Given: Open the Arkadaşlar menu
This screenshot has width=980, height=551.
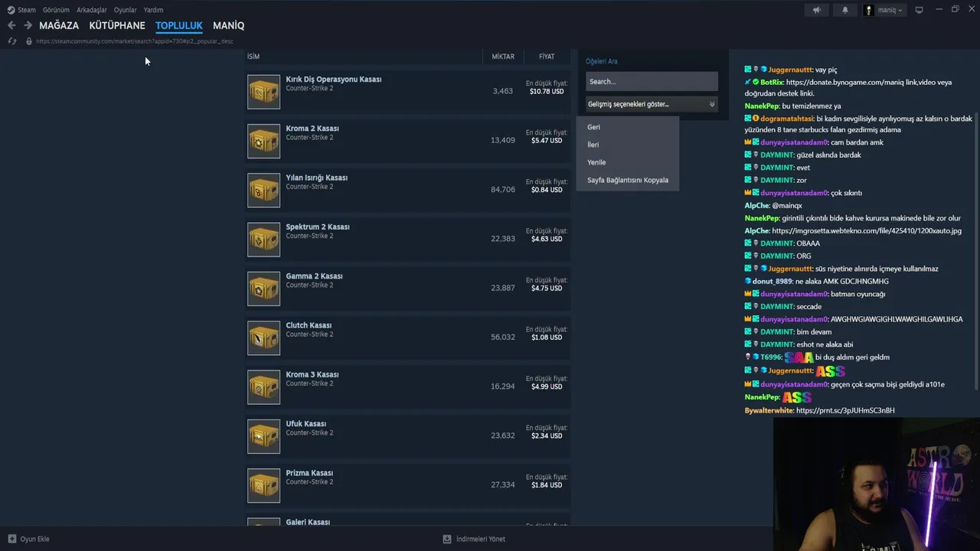Looking at the screenshot, I should point(92,10).
